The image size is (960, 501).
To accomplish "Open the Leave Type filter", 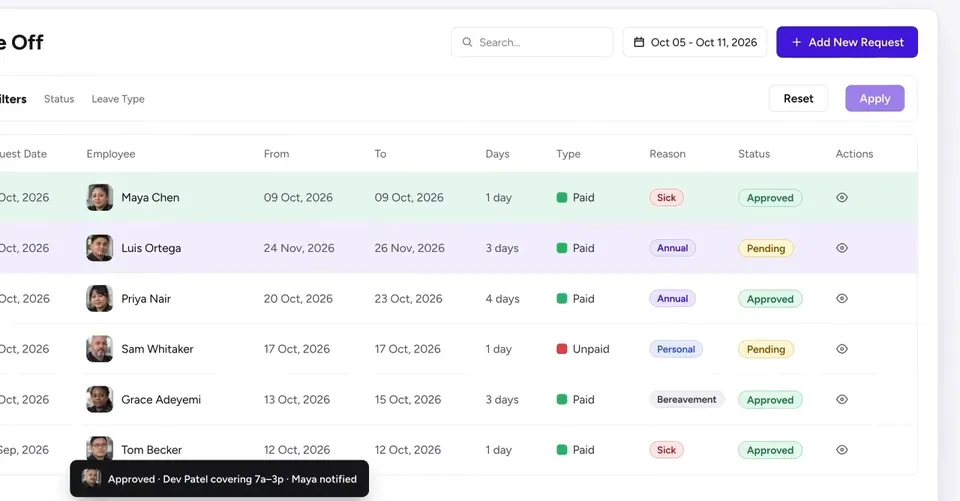I will tap(118, 99).
